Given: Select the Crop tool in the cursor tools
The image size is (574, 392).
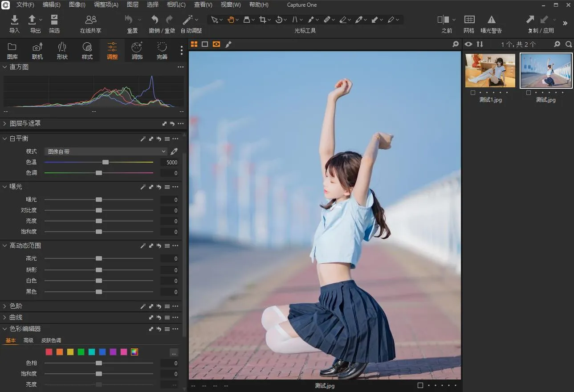Looking at the screenshot, I should tap(263, 20).
